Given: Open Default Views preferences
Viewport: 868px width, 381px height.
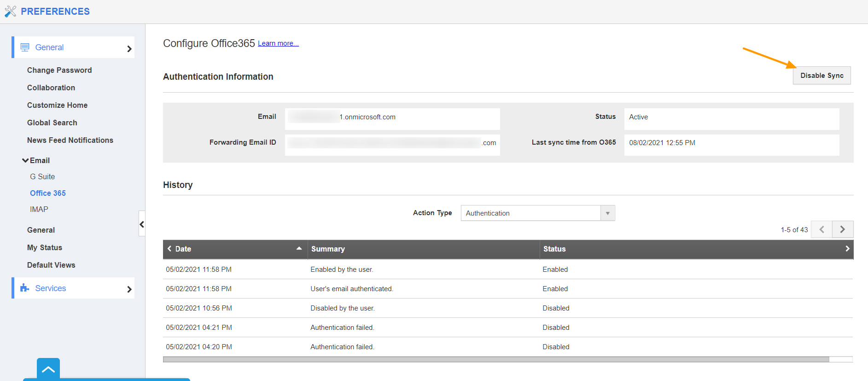Looking at the screenshot, I should click(51, 265).
